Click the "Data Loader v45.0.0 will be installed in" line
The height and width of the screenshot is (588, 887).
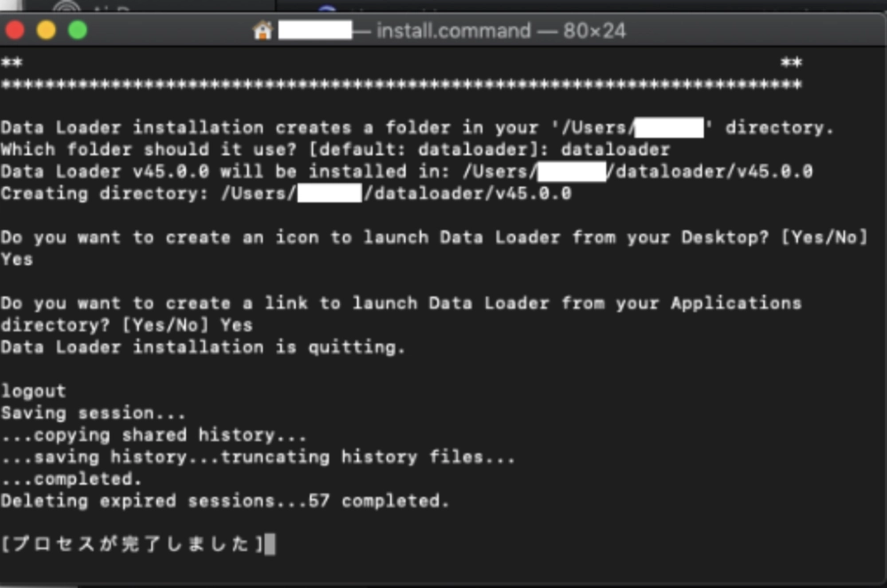[x=407, y=171]
